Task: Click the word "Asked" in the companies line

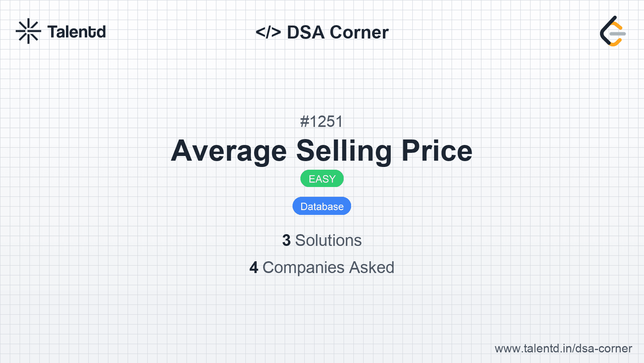Action: [x=371, y=268]
